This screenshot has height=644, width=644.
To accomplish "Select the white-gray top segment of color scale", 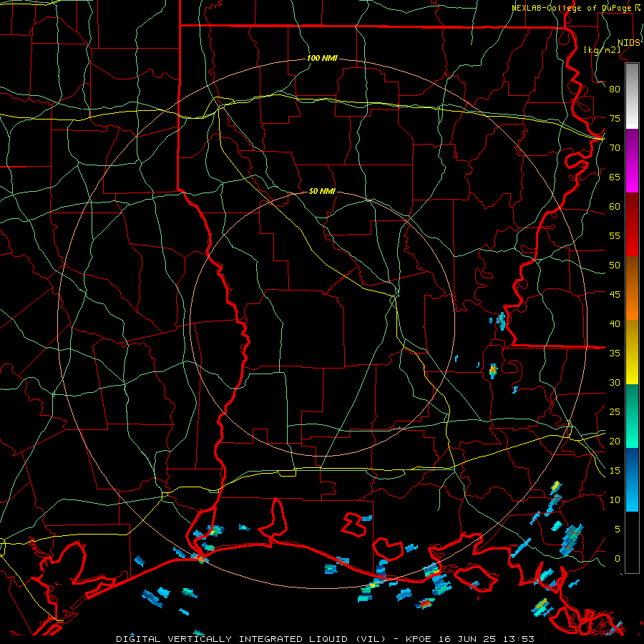I will click(x=632, y=97).
